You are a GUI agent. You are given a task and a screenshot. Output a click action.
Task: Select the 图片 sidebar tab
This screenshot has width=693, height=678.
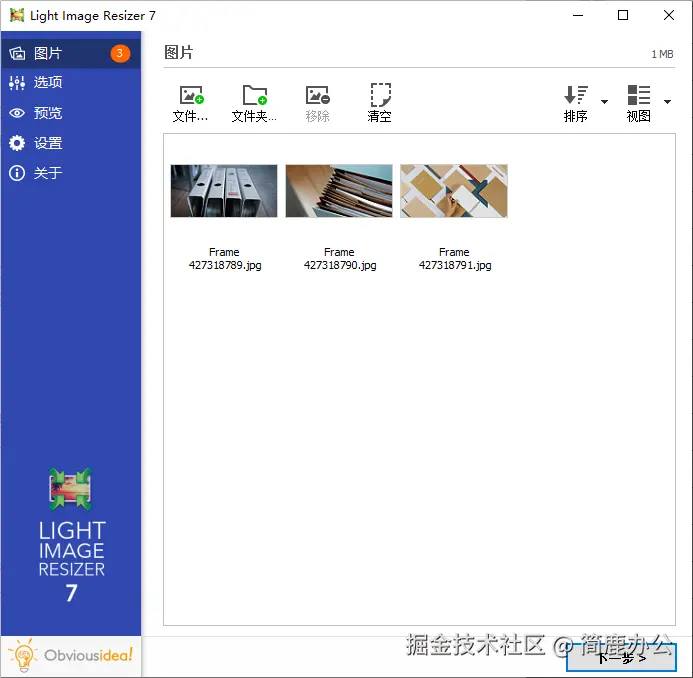tap(71, 53)
